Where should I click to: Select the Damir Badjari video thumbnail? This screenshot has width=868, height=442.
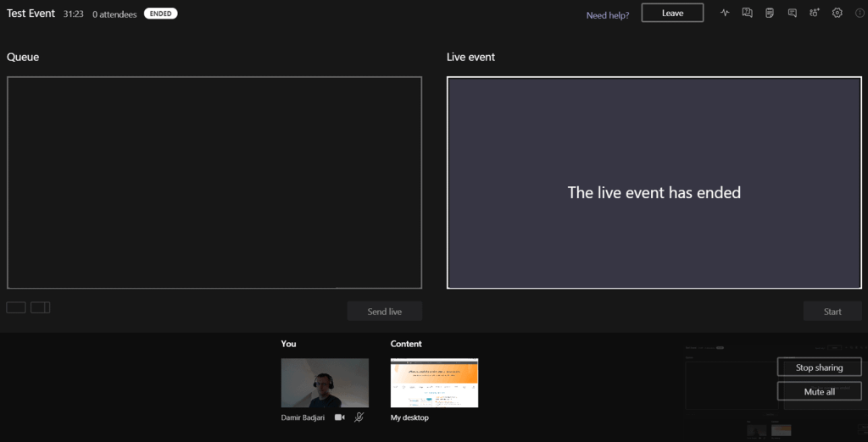[x=325, y=383]
